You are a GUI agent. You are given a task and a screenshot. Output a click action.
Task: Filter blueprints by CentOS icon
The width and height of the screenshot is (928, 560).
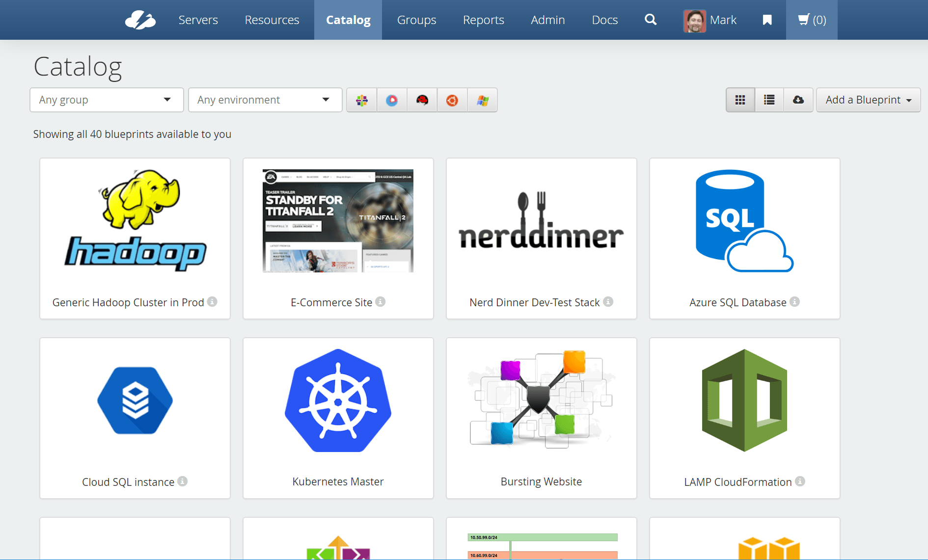362,100
